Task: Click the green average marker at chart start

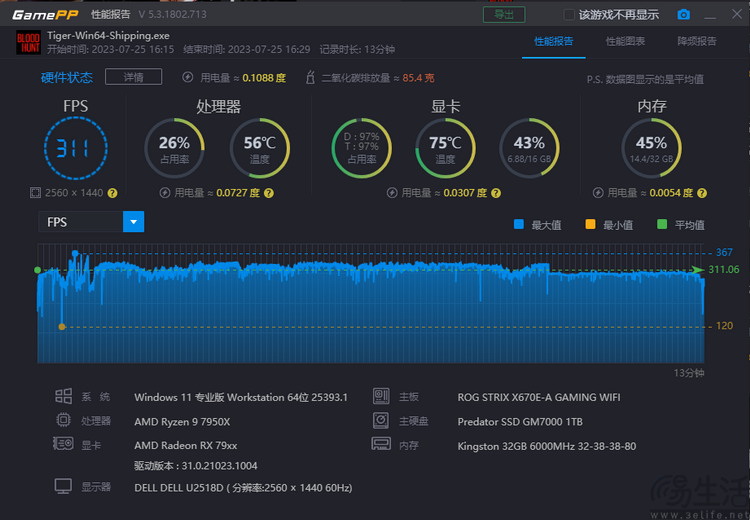Action: [x=37, y=270]
